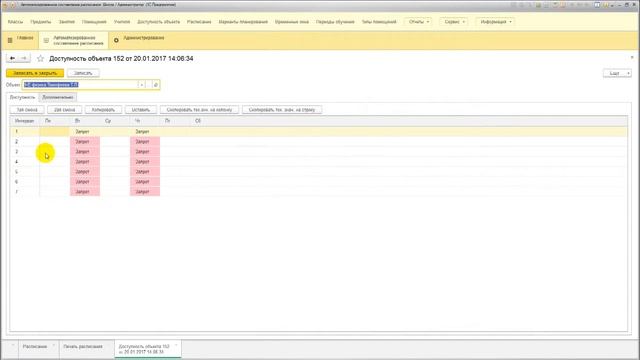The width and height of the screenshot is (640, 360).
Task: Open Временные зоны menu item
Action: 292,22
